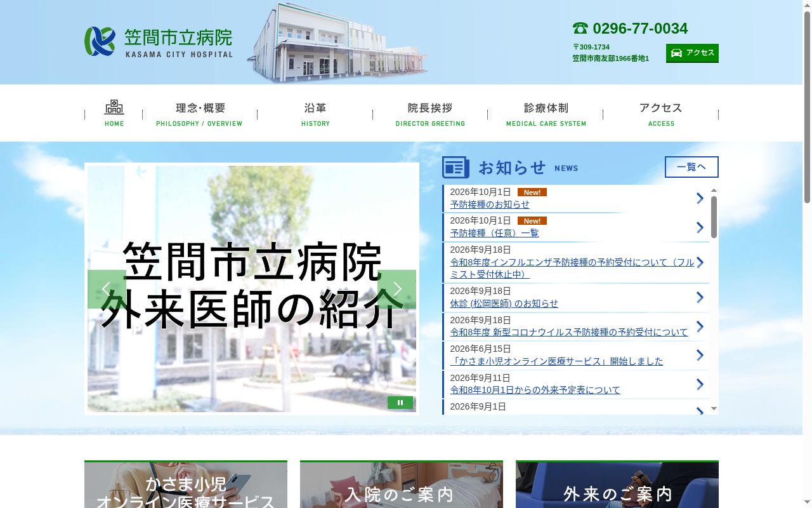Open かさま小児オンライン医療サービス banner
Screen dimensions: 812x508
[x=186, y=485]
